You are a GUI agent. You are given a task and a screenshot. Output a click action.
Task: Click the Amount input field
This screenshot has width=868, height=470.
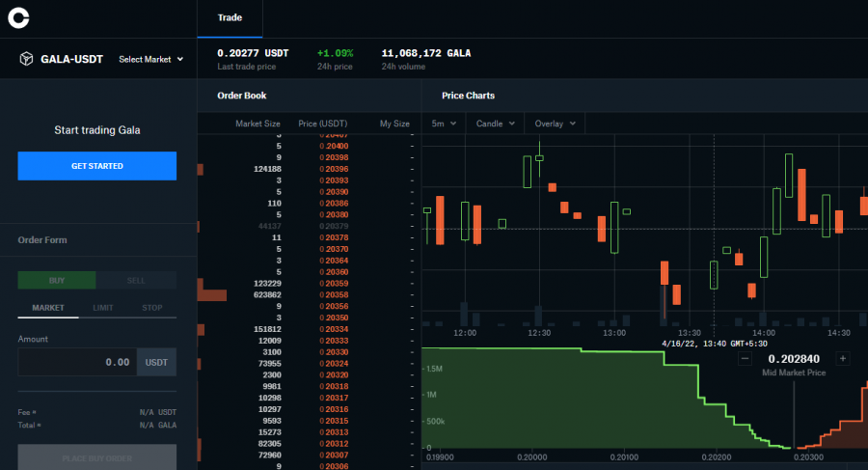(77, 362)
